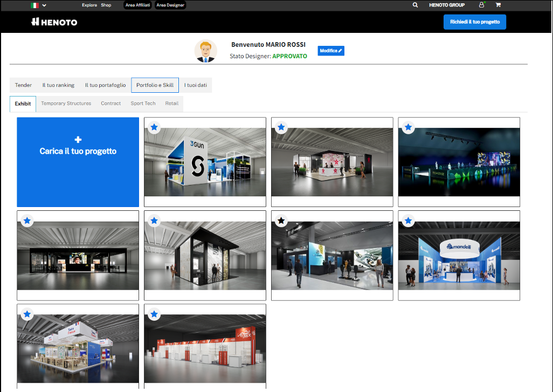Toggle favorite star on 3SUN stand project
Image resolution: width=553 pixels, height=392 pixels.
(154, 127)
